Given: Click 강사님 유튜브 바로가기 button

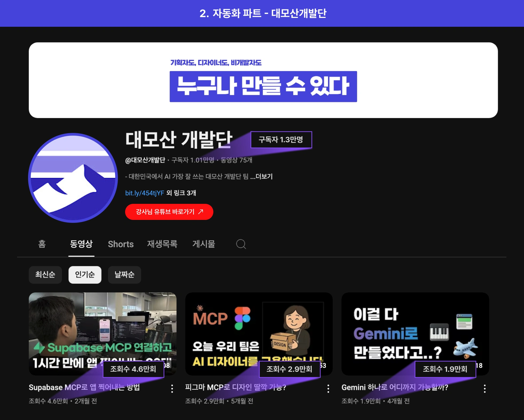Looking at the screenshot, I should tap(169, 212).
